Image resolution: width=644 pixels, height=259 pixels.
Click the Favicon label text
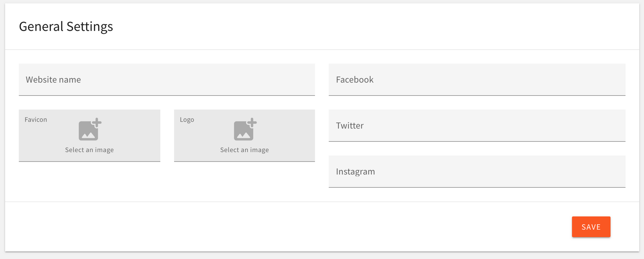click(36, 120)
